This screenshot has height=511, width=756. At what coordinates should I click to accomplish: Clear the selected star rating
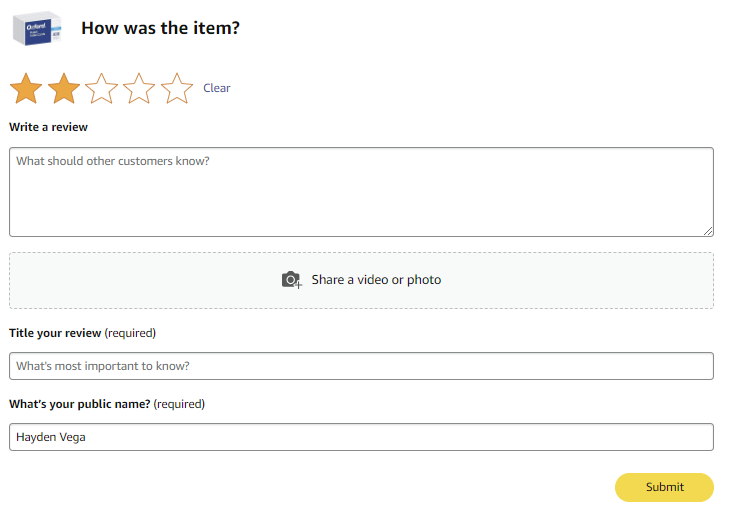pos(217,88)
